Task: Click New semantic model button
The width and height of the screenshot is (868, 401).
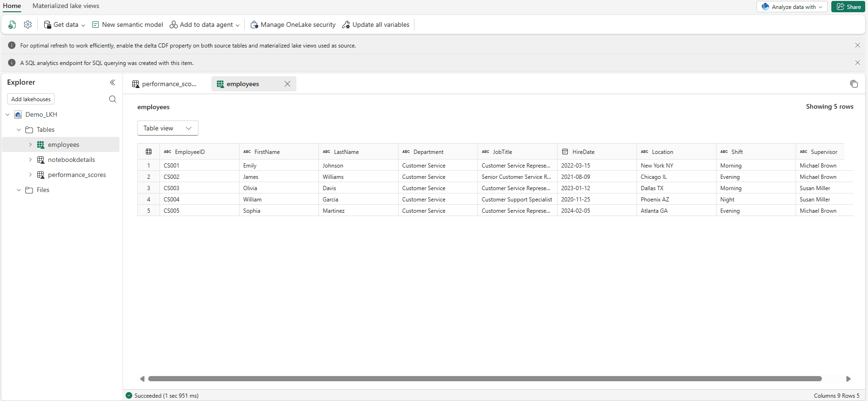Action: tap(127, 24)
